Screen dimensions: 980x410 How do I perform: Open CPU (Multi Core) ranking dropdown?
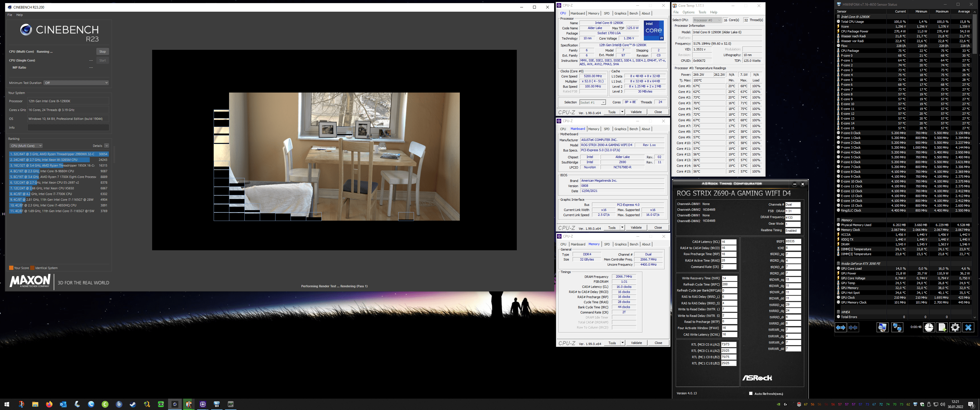(26, 146)
